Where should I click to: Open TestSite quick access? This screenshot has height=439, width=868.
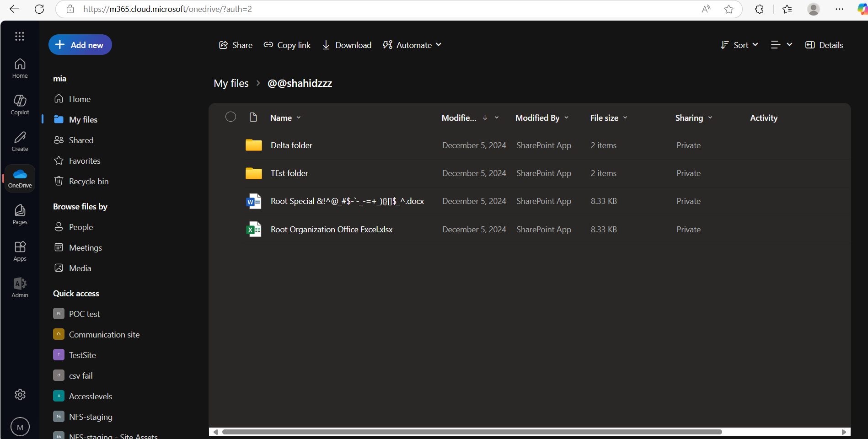coord(82,355)
